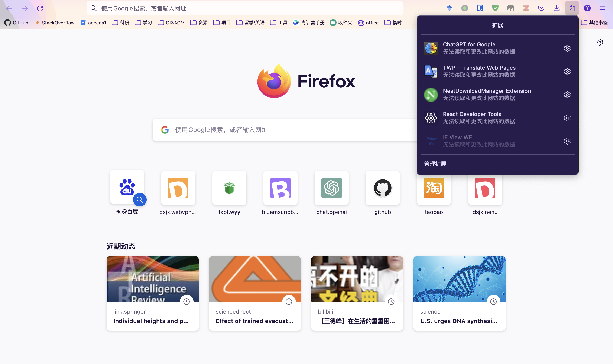The width and height of the screenshot is (613, 364).
Task: Open the Firefox account avatar icon
Action: (587, 8)
